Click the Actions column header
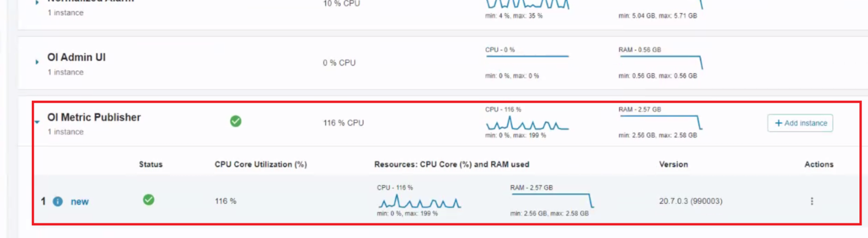This screenshot has height=238, width=868. pos(819,164)
